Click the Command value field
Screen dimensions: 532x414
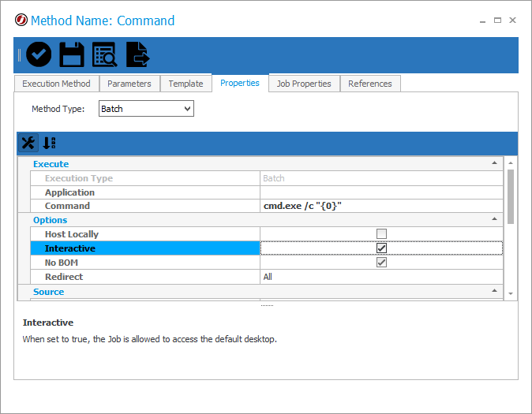[381, 206]
